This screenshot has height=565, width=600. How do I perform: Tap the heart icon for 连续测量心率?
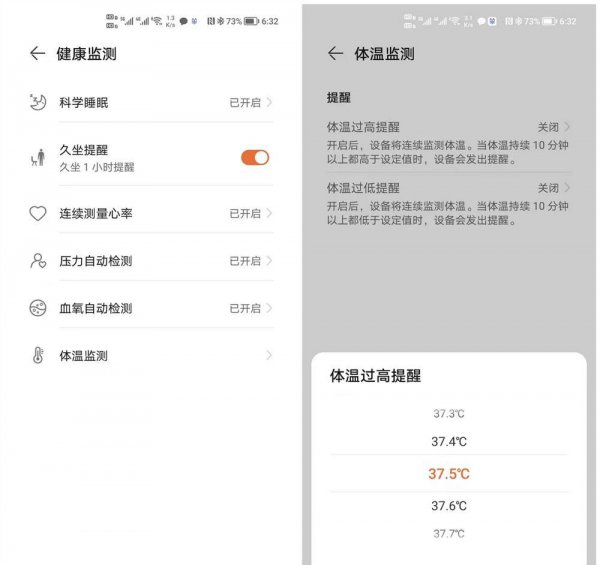click(x=38, y=213)
